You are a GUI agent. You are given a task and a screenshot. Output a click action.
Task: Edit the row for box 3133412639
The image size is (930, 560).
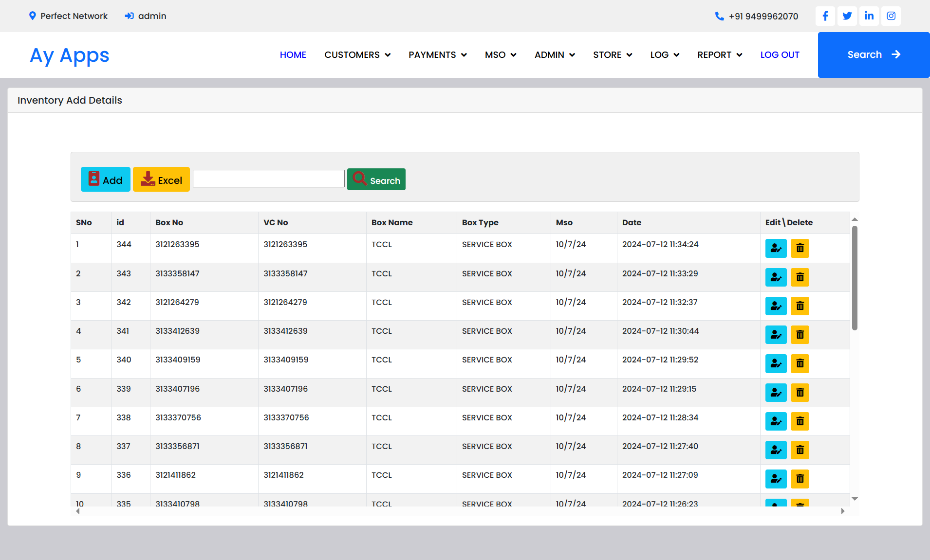[776, 335]
